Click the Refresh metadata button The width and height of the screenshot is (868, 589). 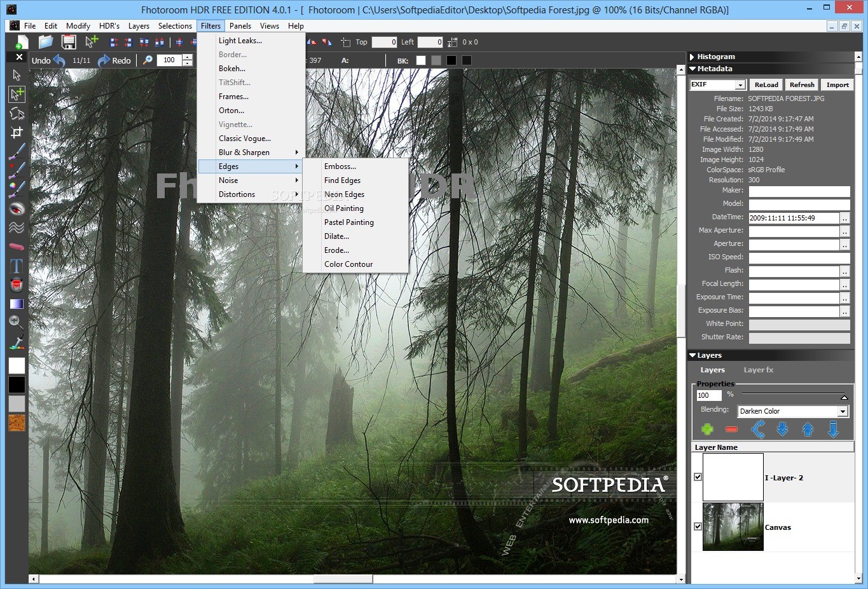802,85
